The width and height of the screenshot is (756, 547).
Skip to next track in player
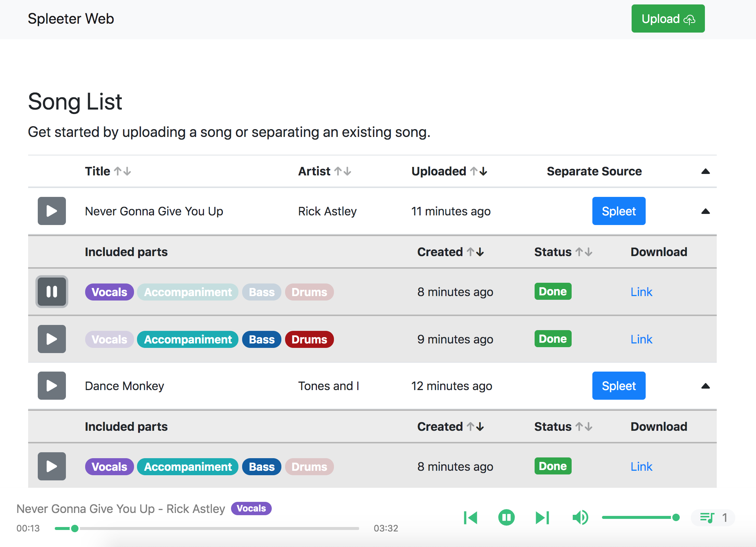click(x=542, y=517)
